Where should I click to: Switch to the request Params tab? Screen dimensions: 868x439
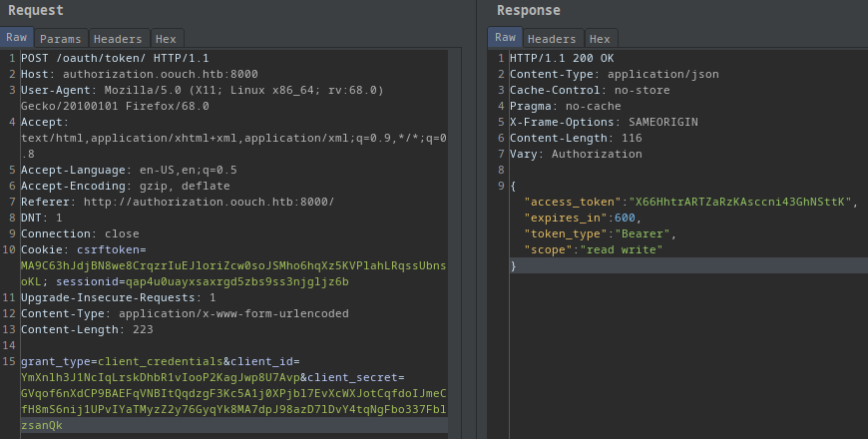tap(60, 39)
